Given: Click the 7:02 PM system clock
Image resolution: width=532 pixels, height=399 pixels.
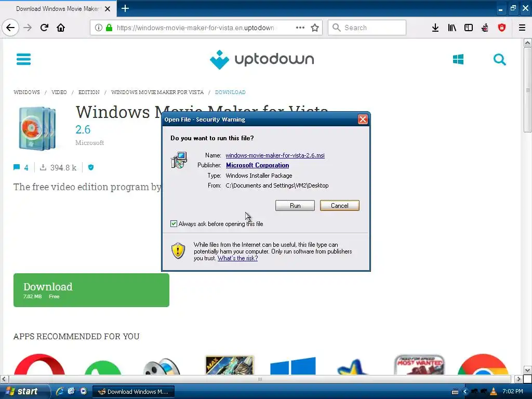Looking at the screenshot, I should pos(513,392).
